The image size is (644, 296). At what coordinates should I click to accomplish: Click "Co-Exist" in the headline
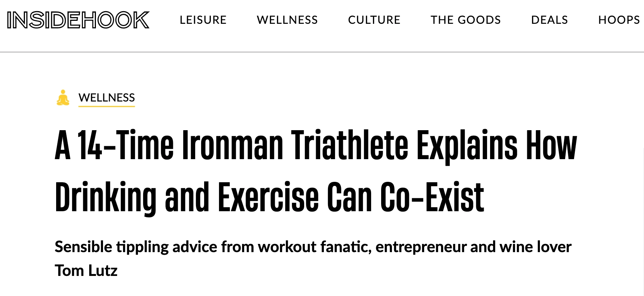(x=432, y=197)
